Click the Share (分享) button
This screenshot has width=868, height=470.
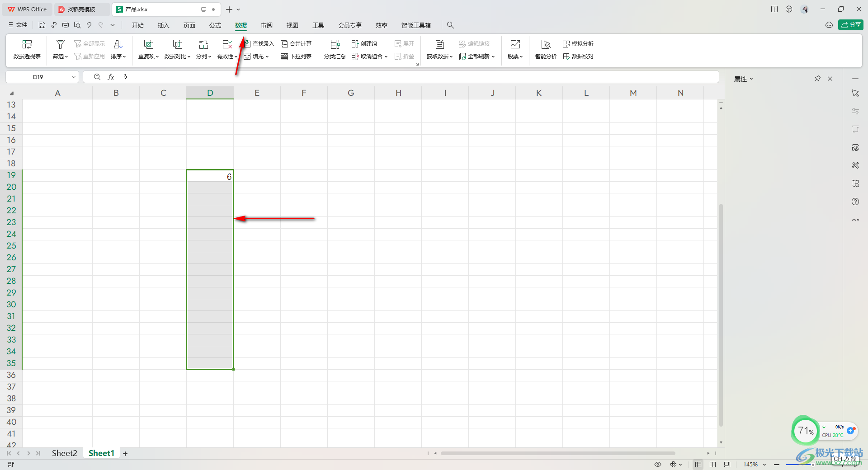pos(850,25)
